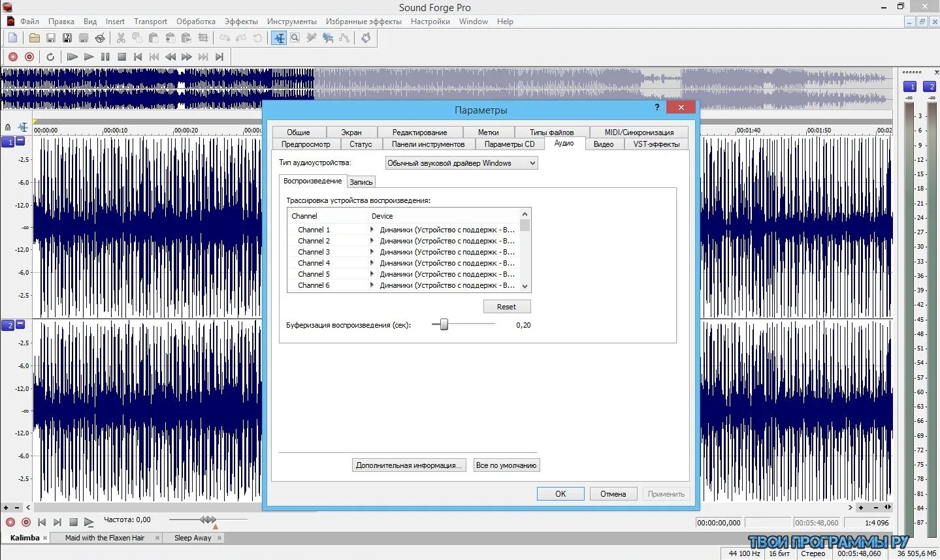Click the Cut scissors icon
This screenshot has width=940, height=560.
121,38
